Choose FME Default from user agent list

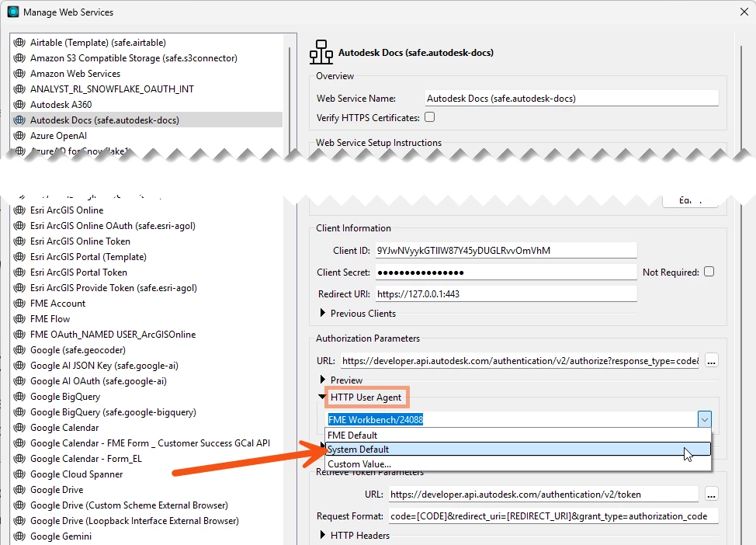pos(518,435)
